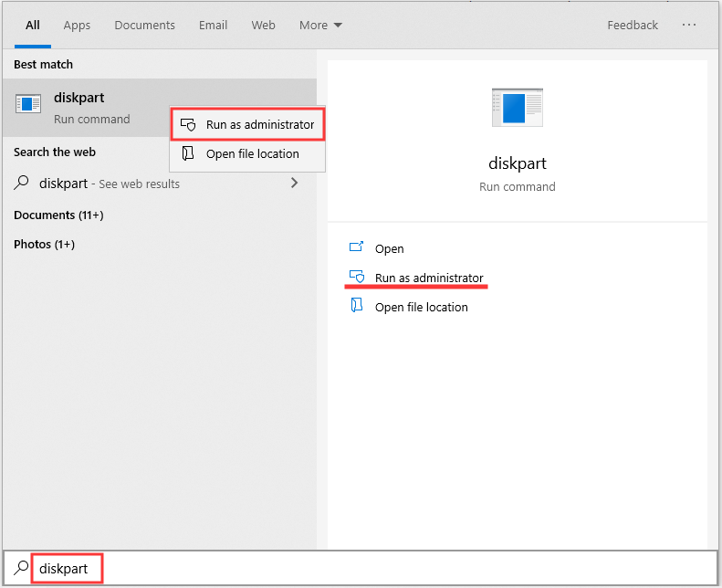
Task: Open Documents (11+) results group
Action: 58,215
